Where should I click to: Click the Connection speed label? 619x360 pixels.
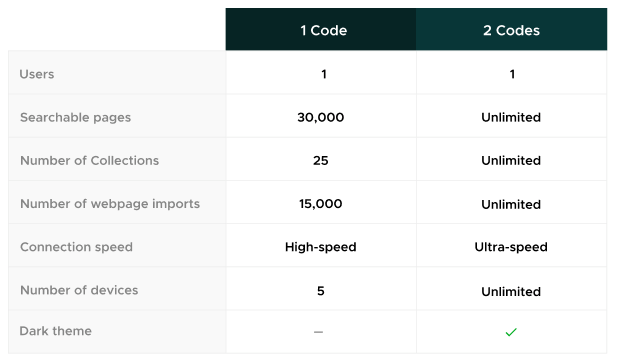point(77,247)
